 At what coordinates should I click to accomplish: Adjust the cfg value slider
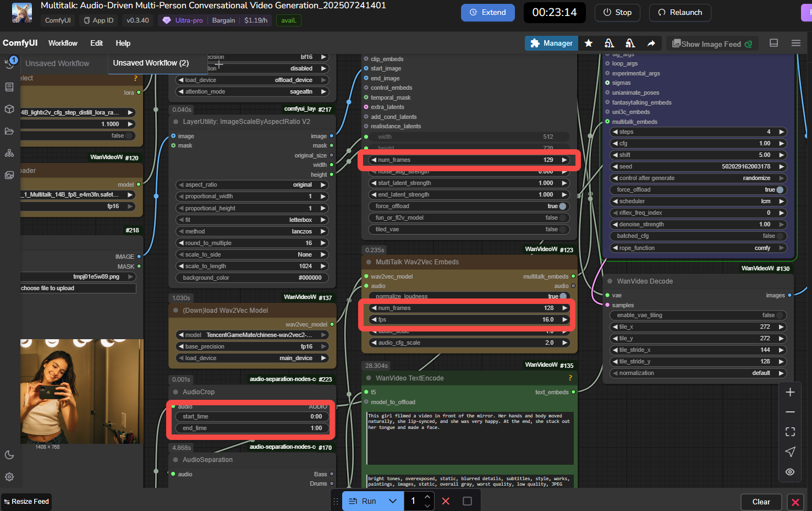[699, 143]
